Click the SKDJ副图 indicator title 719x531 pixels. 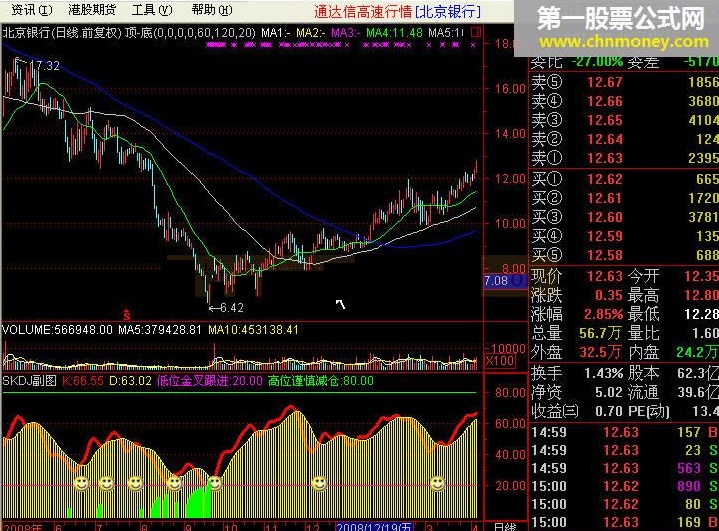[x=29, y=381]
